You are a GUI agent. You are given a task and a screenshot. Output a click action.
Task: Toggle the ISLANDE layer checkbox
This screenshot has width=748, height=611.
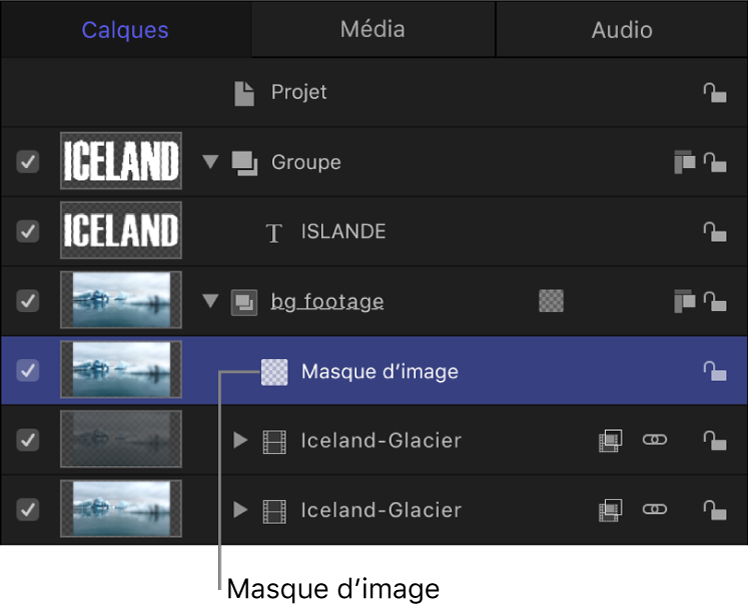28,231
